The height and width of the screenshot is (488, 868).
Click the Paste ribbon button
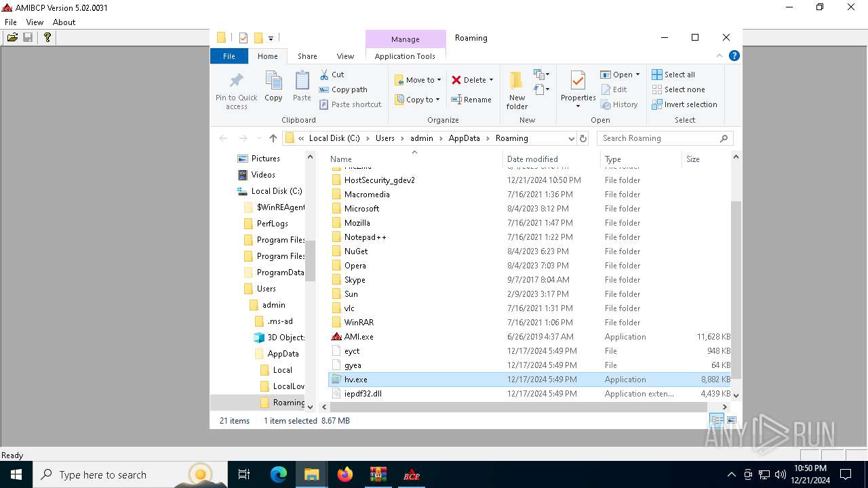302,86
